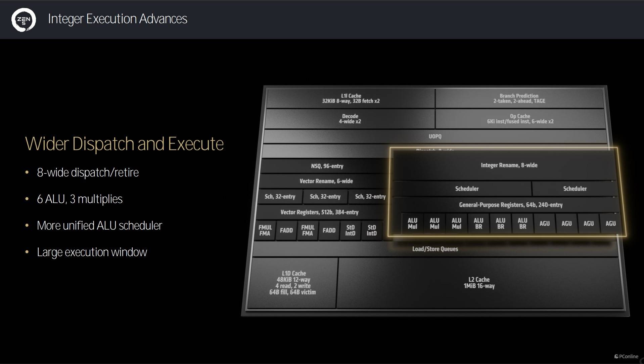Screen dimensions: 644x364
Task: Click the Wider Dispatch and Execute heading
Action: tap(124, 144)
